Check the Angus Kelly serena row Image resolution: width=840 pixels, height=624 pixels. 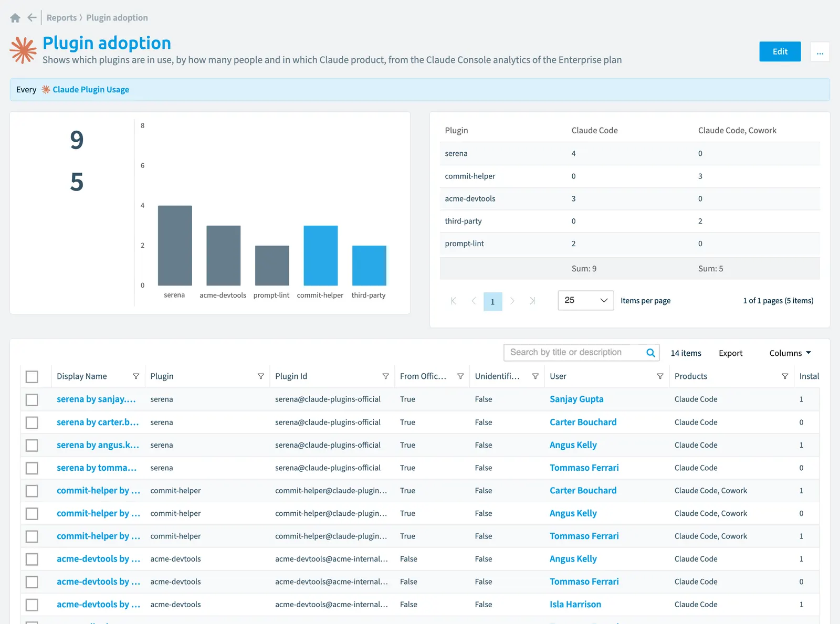coord(32,446)
